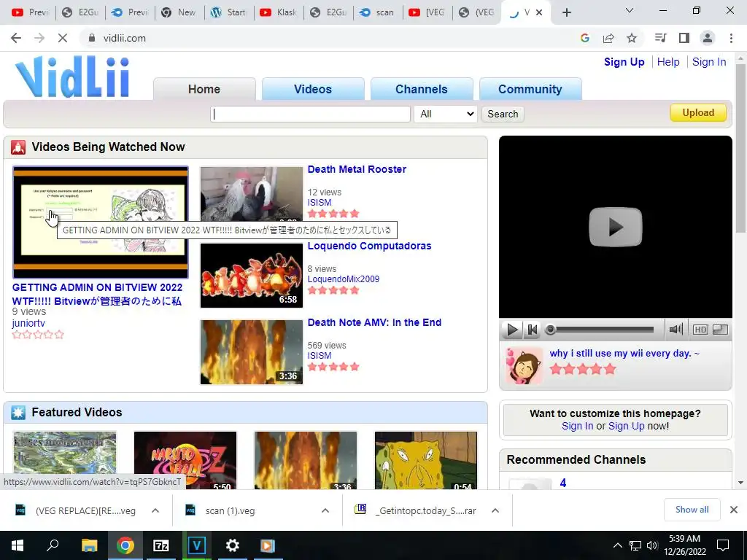The height and width of the screenshot is (560, 747).
Task: Switch to the Community tab
Action: tap(530, 89)
